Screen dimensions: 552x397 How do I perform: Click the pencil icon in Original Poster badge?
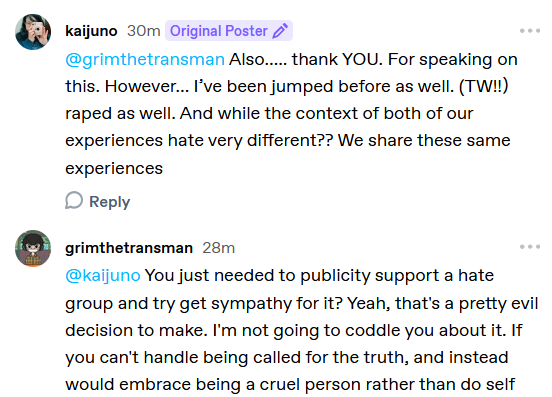(281, 31)
